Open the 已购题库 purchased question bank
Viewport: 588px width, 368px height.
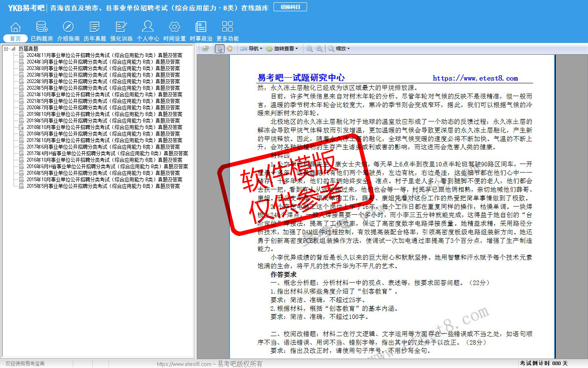pyautogui.click(x=42, y=31)
